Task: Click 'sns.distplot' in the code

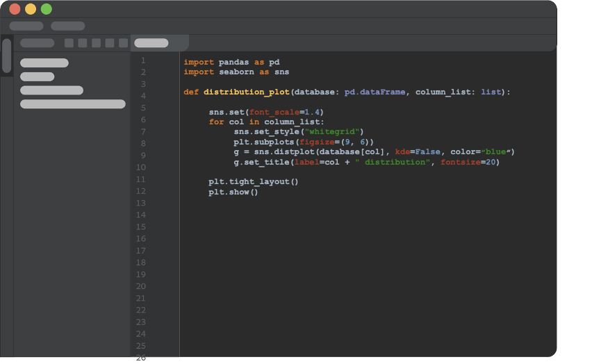Action: pyautogui.click(x=284, y=152)
